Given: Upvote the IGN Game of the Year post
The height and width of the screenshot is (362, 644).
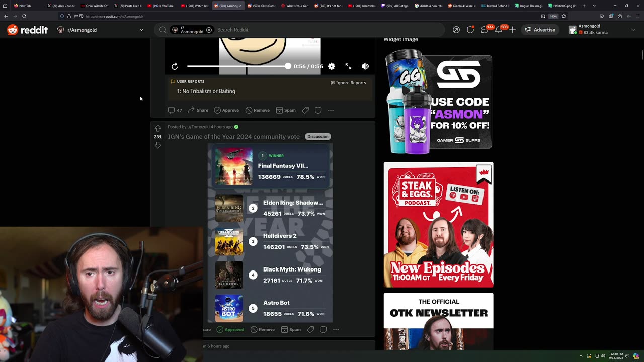Looking at the screenshot, I should (158, 128).
